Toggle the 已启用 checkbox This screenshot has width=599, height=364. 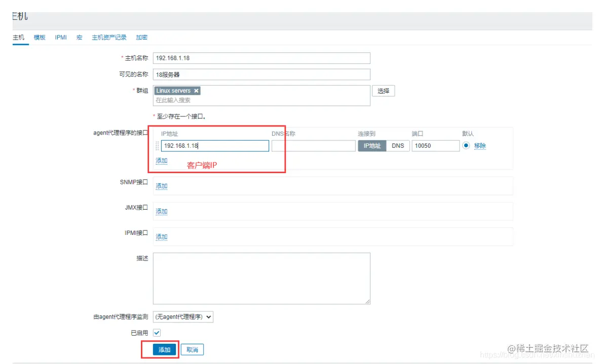157,333
